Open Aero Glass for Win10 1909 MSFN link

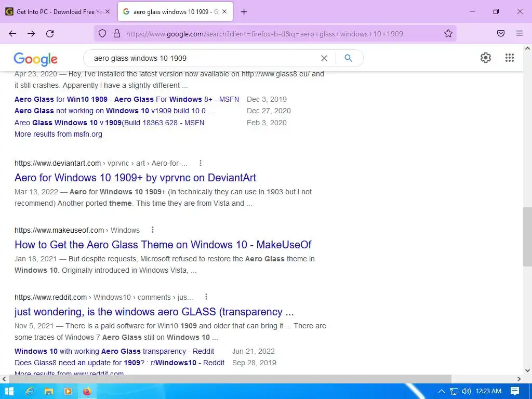click(127, 99)
